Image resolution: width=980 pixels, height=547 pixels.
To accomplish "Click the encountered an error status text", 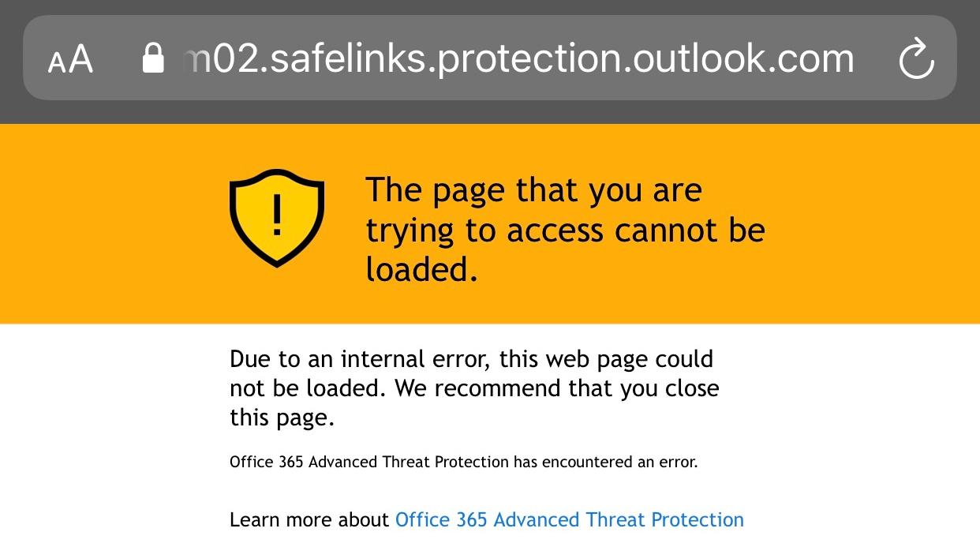I will click(463, 462).
